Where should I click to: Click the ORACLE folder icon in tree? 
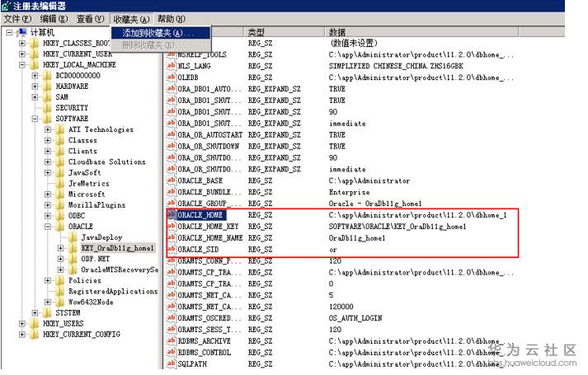[x=60, y=227]
